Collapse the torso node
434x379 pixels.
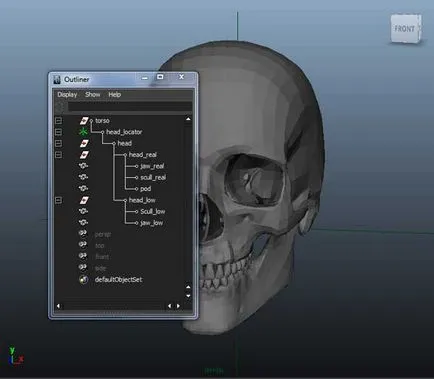[58, 120]
